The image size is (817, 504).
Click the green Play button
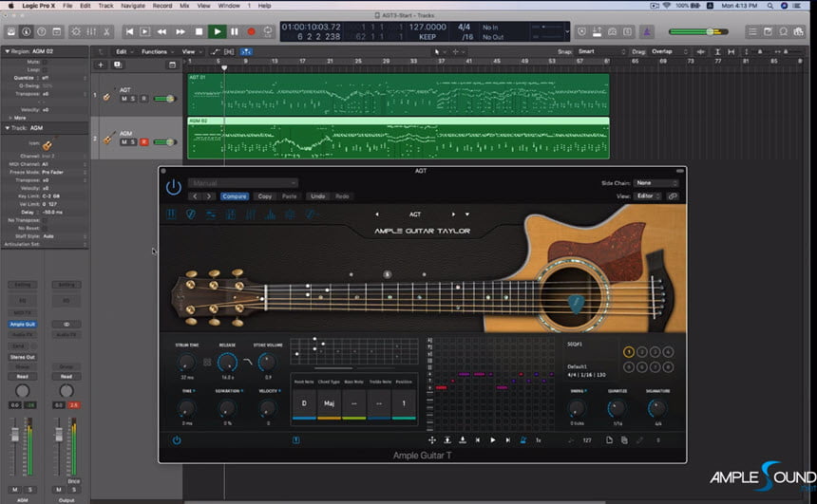(218, 31)
